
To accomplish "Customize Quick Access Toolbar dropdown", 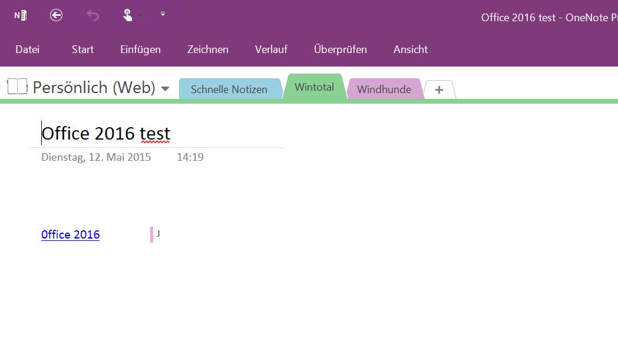I will tap(163, 14).
